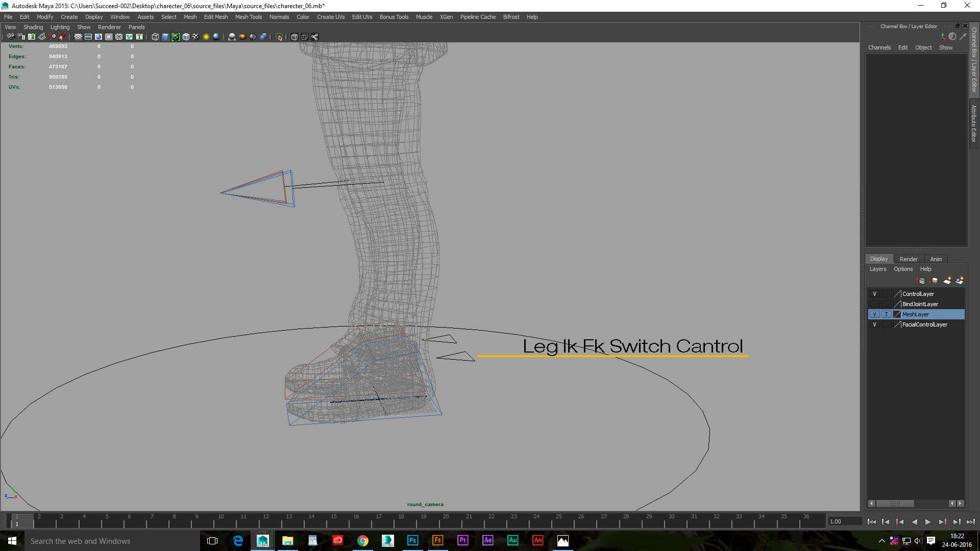Click Use All Lights yellow sphere icon
This screenshot has width=980, height=551.
point(206,37)
